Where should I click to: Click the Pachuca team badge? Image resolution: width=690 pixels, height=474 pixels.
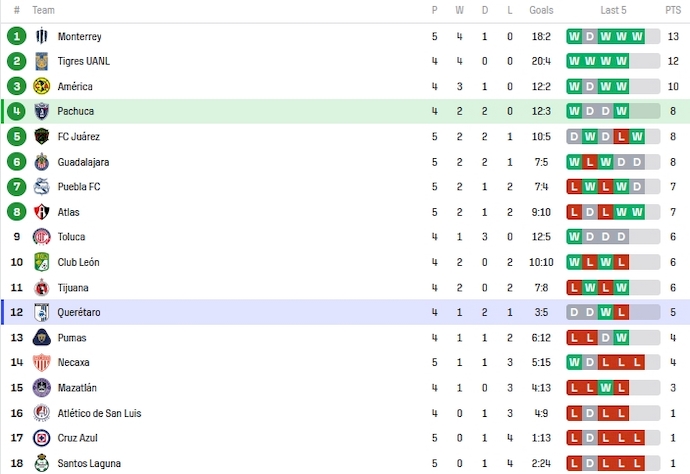42,111
